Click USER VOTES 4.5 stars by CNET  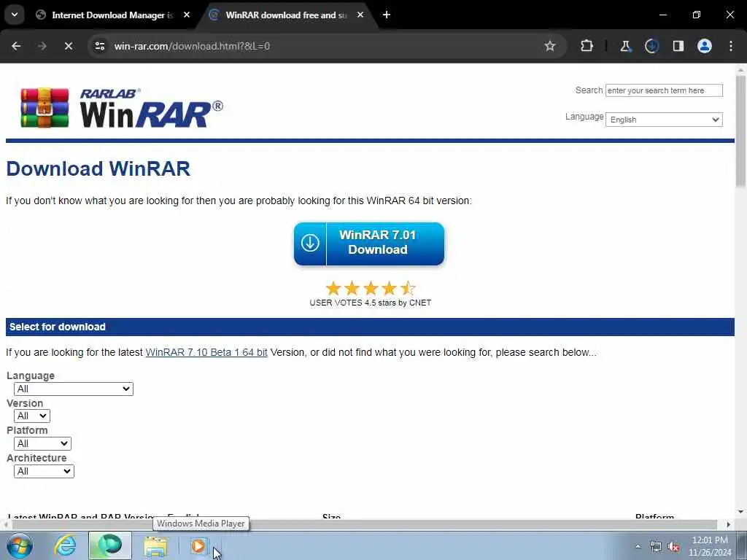370,303
